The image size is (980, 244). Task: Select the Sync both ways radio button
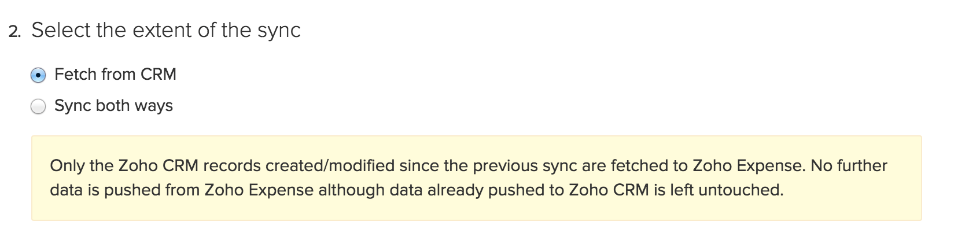pos(38,107)
